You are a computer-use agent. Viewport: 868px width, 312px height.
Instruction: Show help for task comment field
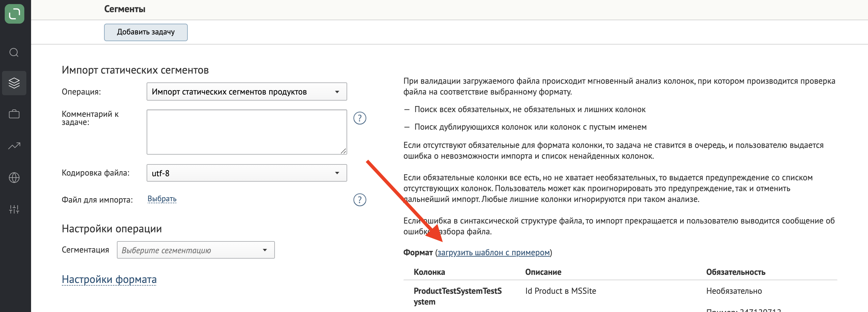[x=360, y=118]
